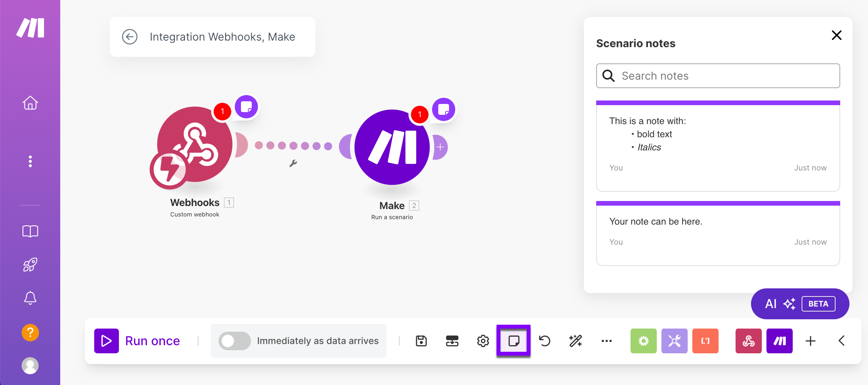The height and width of the screenshot is (385, 868).
Task: Click the undo arrow icon
Action: 544,341
